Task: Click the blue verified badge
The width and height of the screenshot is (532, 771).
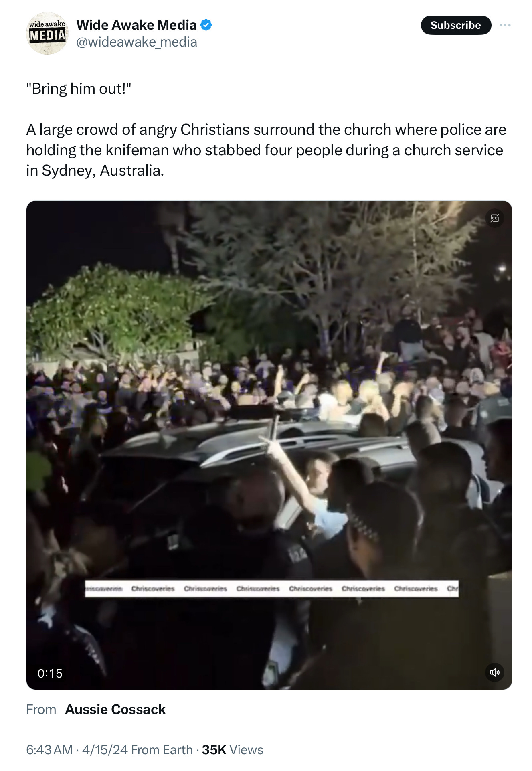Action: (x=206, y=25)
